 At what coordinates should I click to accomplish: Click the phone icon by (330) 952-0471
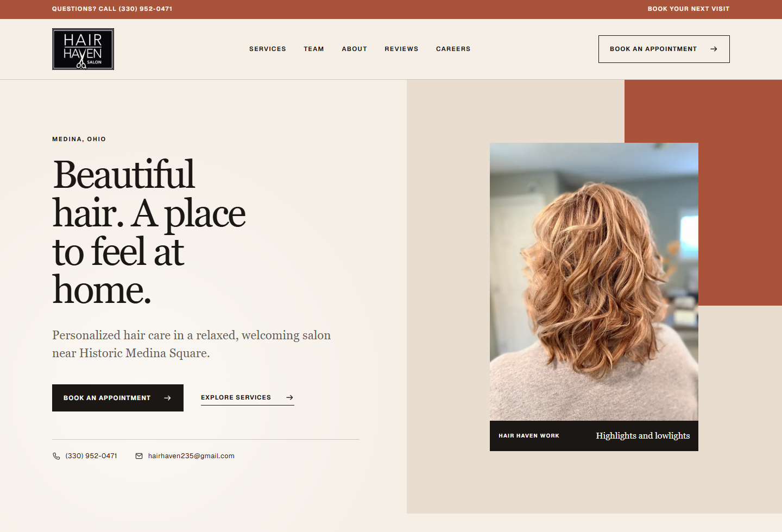pyautogui.click(x=56, y=456)
